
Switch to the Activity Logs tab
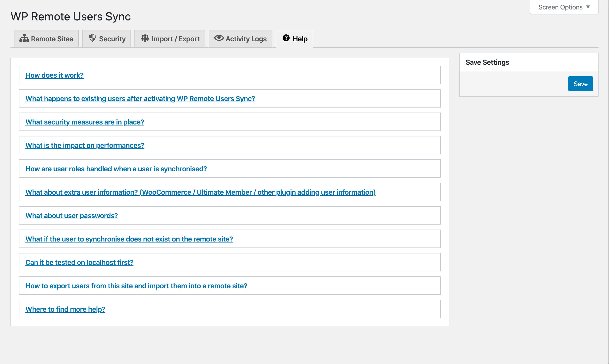(241, 39)
